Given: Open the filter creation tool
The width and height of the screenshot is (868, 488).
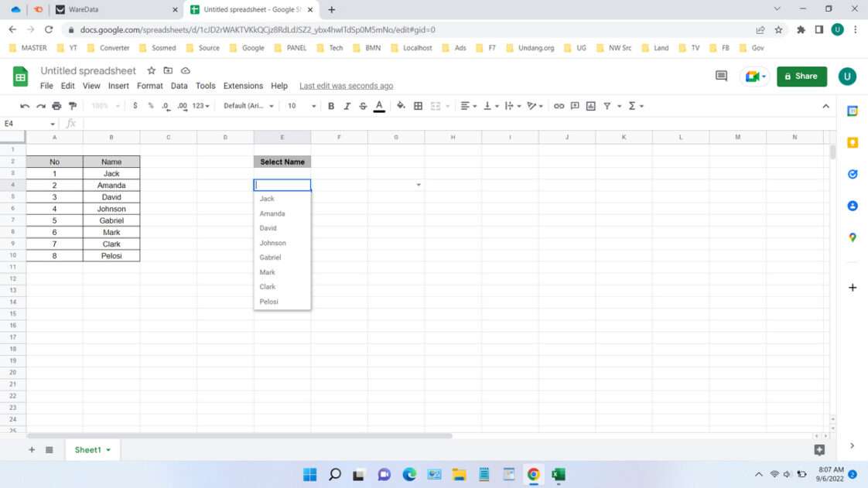Looking at the screenshot, I should 608,106.
